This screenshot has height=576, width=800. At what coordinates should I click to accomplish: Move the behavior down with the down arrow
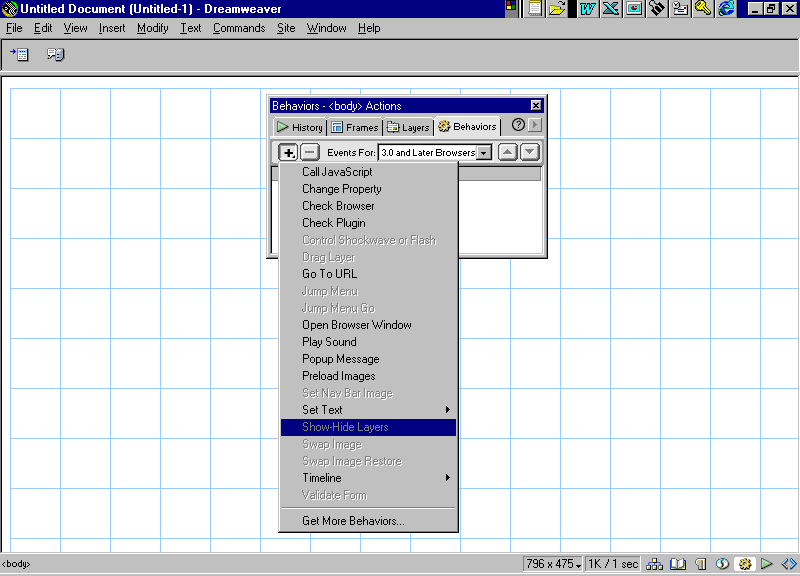tap(530, 152)
